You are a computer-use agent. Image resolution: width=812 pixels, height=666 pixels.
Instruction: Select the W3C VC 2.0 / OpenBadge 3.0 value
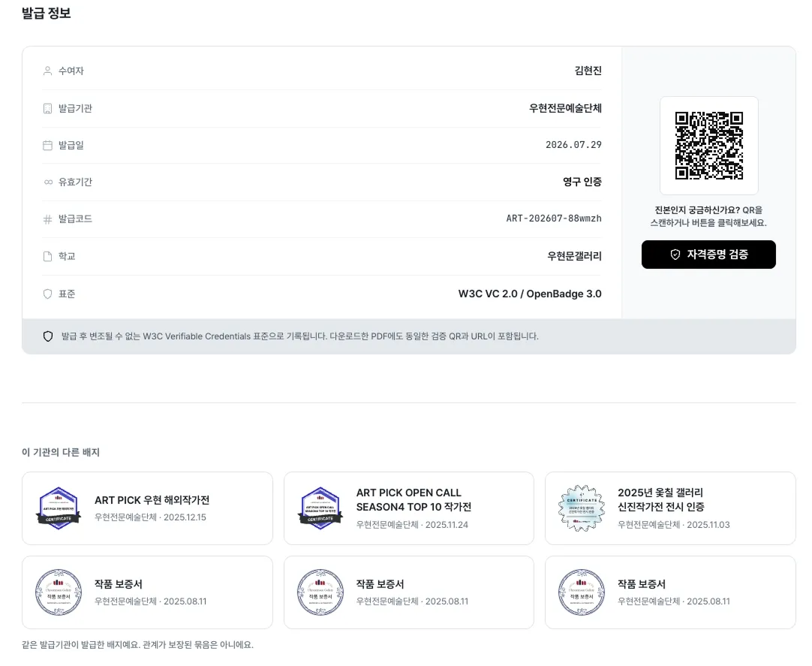click(x=530, y=294)
